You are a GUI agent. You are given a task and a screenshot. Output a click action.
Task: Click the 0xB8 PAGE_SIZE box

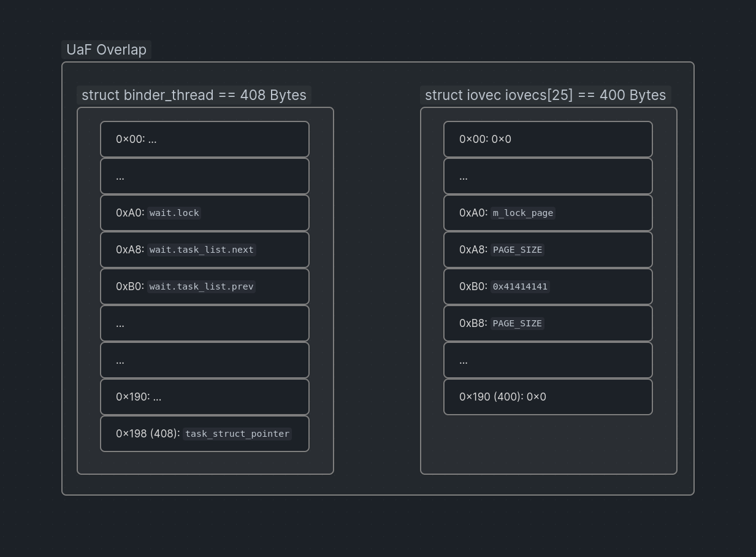pyautogui.click(x=548, y=323)
